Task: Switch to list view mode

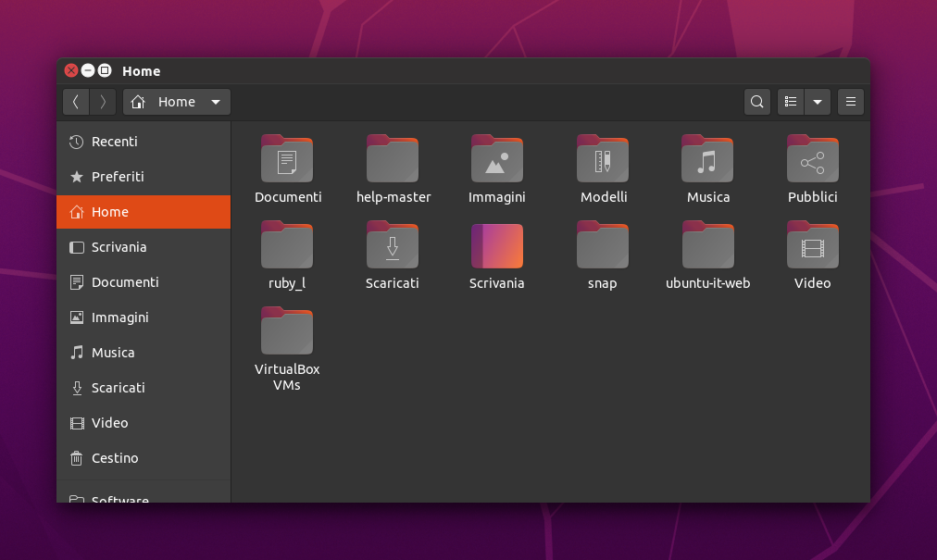Action: click(791, 102)
